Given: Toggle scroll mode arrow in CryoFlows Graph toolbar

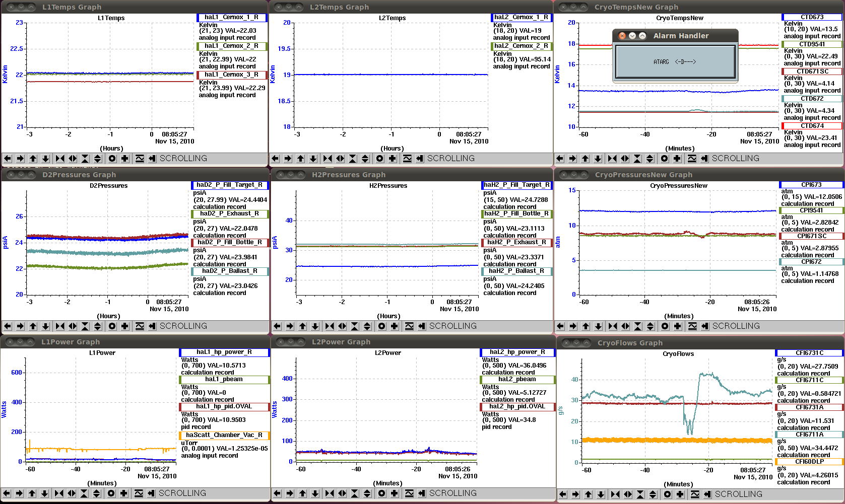Looking at the screenshot, I should coord(707,494).
